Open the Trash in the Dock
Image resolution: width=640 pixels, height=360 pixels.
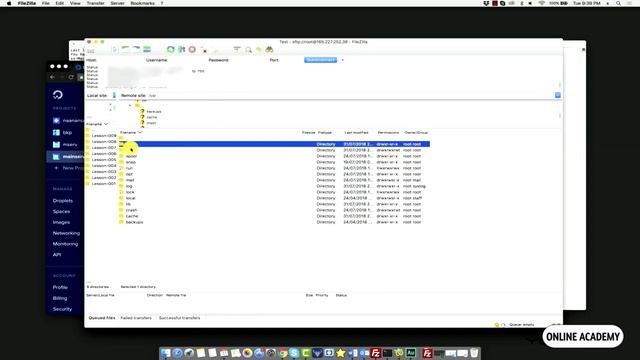474,353
